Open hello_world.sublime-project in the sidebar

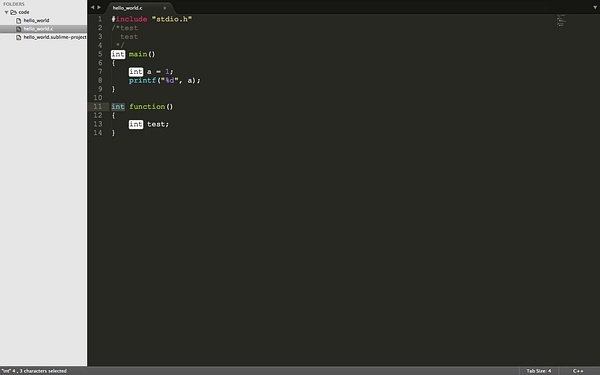[55, 38]
